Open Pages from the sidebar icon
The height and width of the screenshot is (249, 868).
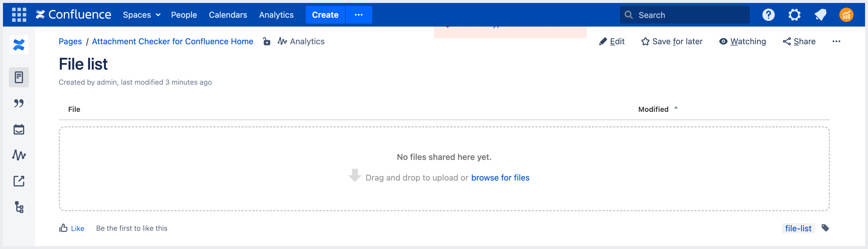tap(19, 78)
